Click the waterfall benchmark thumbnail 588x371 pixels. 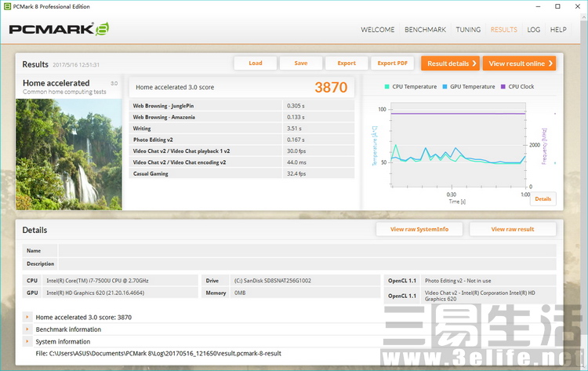pyautogui.click(x=69, y=155)
